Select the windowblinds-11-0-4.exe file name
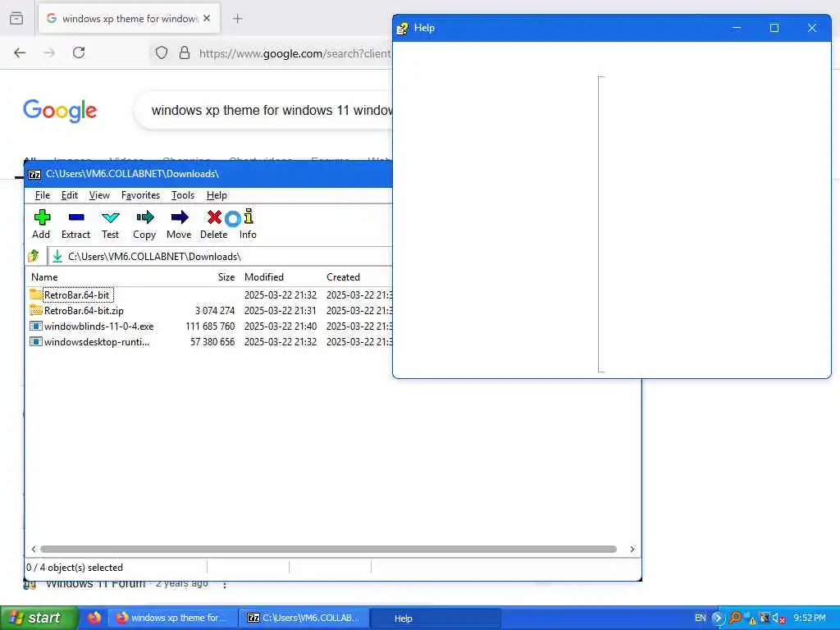The height and width of the screenshot is (630, 840). point(99,326)
